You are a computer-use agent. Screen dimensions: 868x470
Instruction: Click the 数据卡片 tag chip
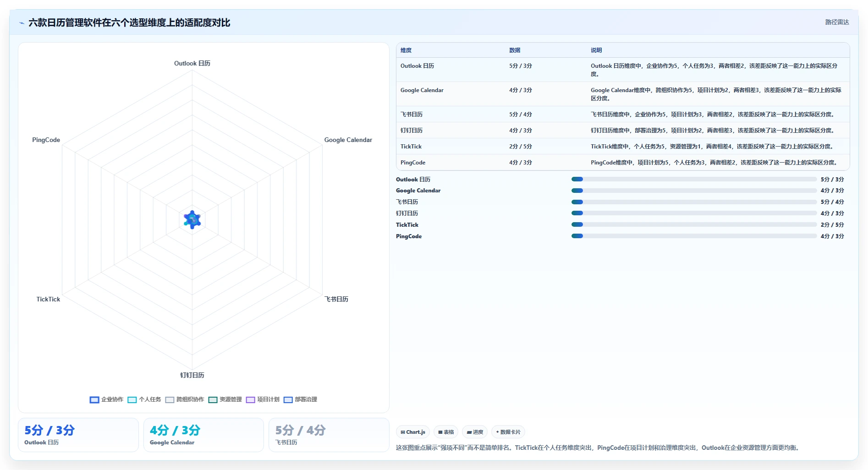click(x=508, y=432)
